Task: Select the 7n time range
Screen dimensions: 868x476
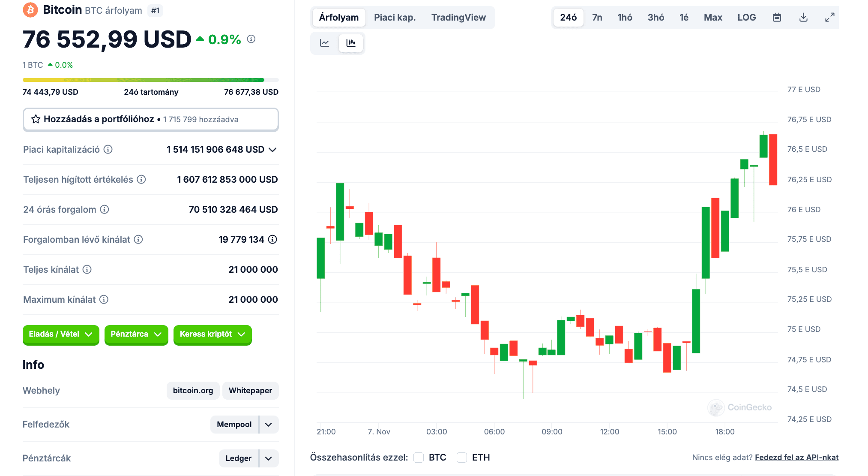Action: (x=597, y=18)
